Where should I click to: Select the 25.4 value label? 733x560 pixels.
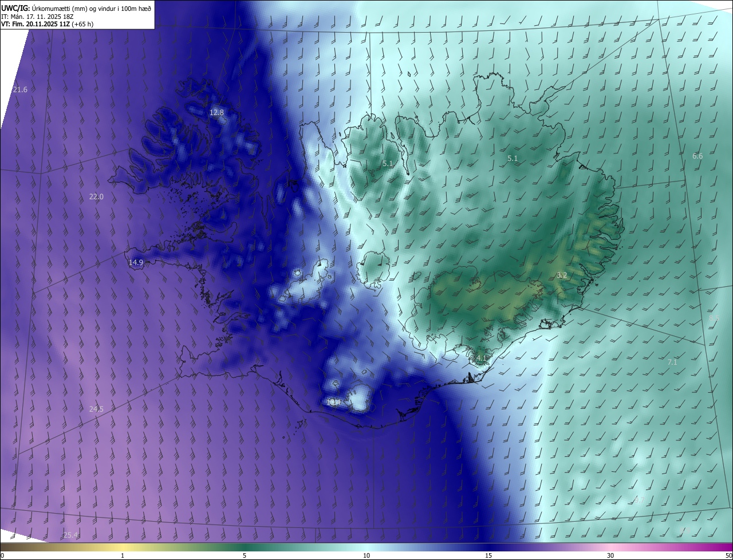[x=70, y=535]
